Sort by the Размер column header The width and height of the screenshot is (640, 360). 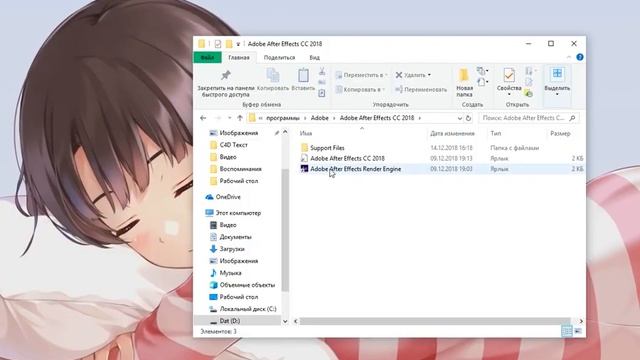[560, 133]
